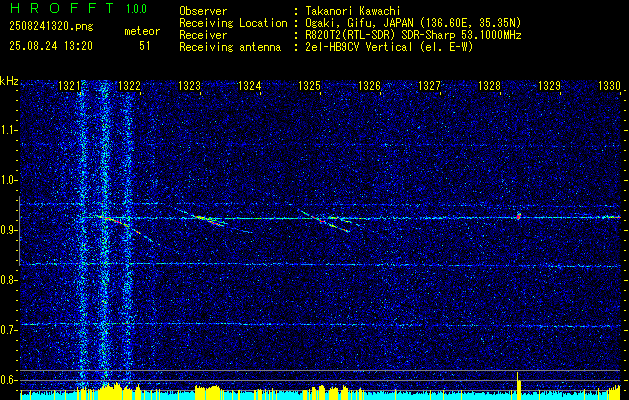The height and width of the screenshot is (400, 629).
Task: Click the 1330 time marker
Action: [x=609, y=86]
